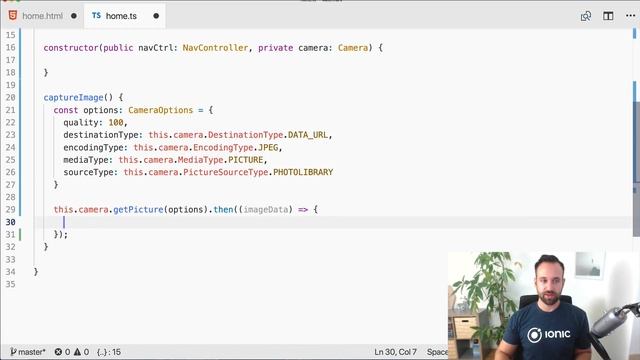Click PICTURE on the mediaType line

click(246, 160)
